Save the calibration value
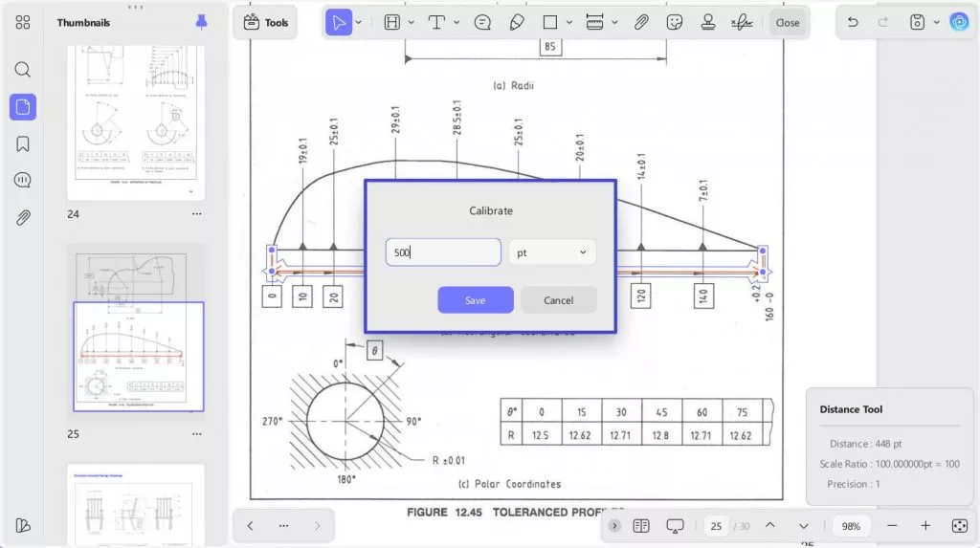 click(475, 300)
